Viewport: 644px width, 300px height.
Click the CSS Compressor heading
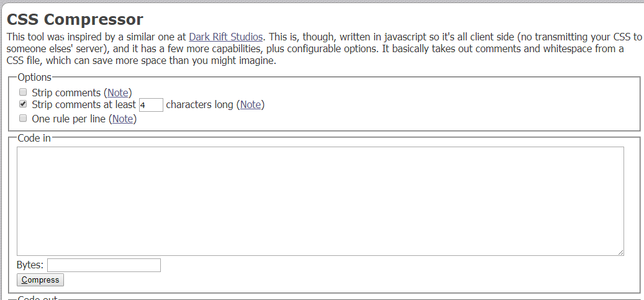point(75,19)
